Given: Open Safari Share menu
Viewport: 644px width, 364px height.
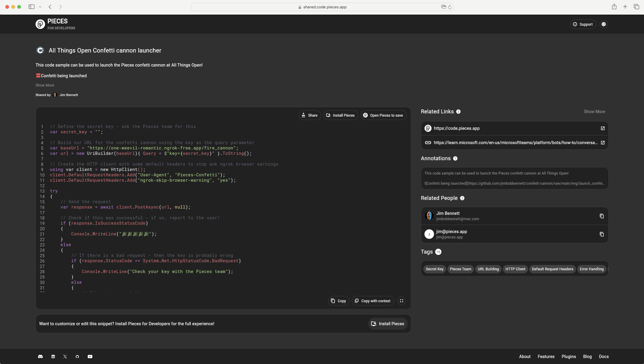Looking at the screenshot, I should [614, 7].
